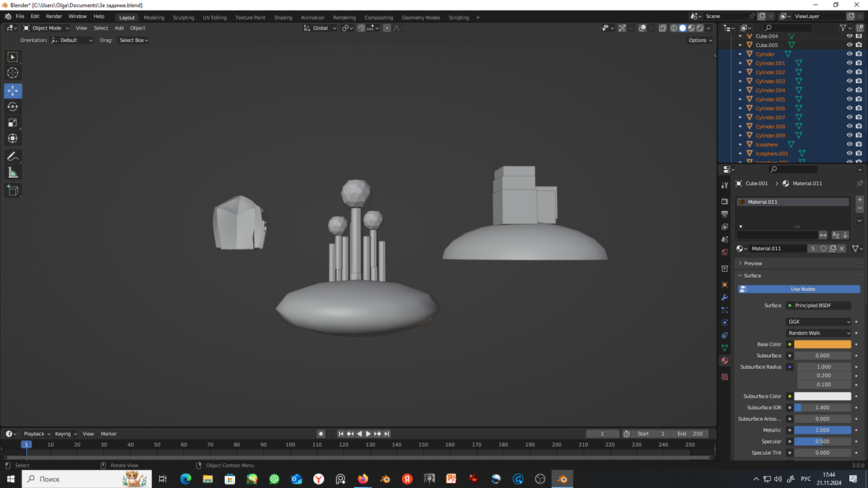868x488 pixels.
Task: Open the Options dropdown
Action: click(x=700, y=40)
